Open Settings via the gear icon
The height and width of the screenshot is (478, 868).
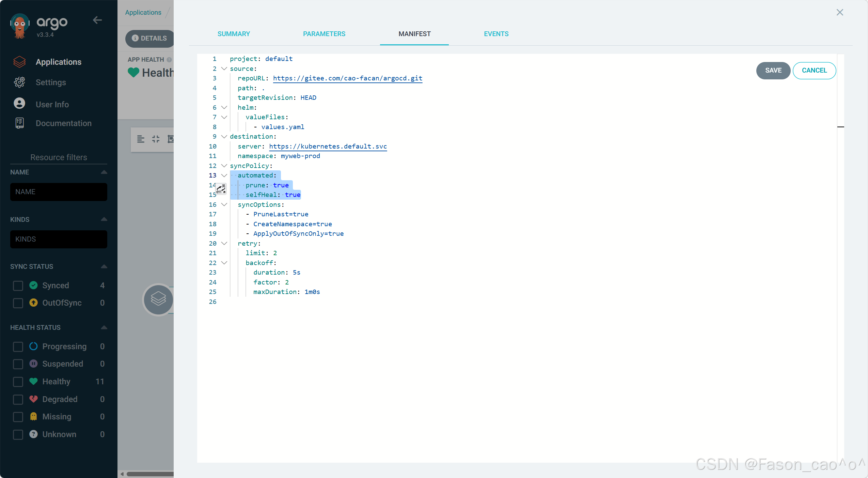click(x=19, y=82)
